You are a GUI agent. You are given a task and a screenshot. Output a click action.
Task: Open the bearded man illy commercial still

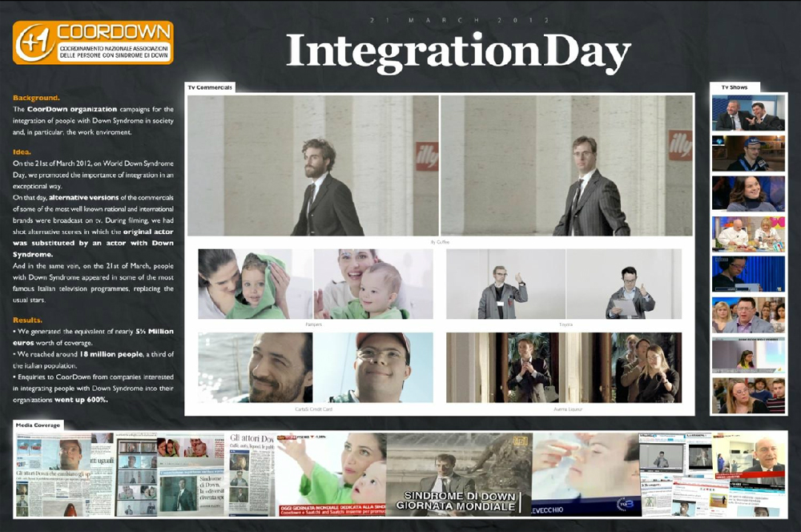click(x=313, y=166)
